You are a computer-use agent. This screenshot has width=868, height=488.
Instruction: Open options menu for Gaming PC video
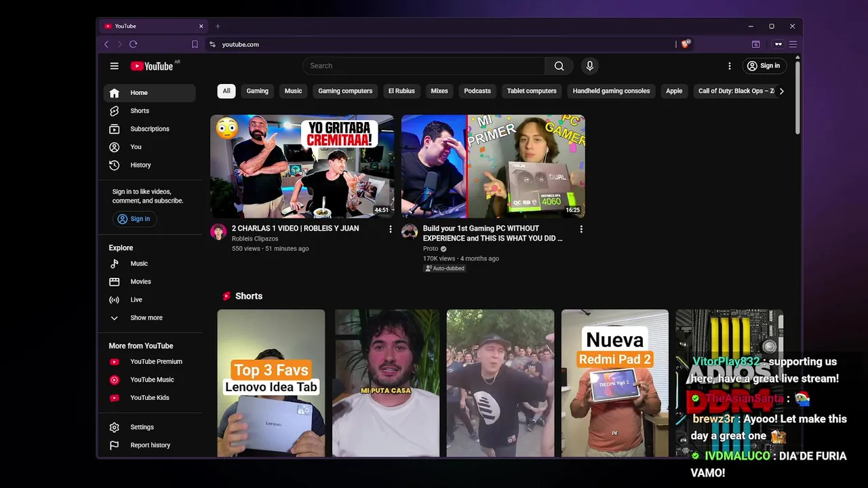tap(581, 229)
